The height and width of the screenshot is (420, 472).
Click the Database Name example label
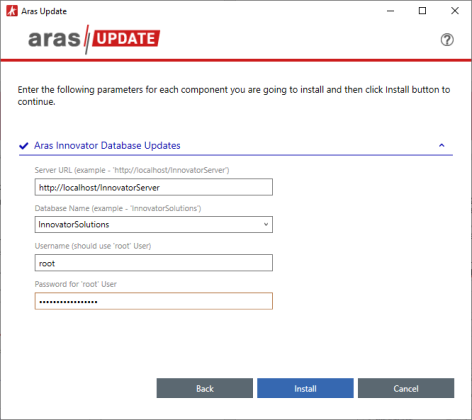tap(118, 208)
